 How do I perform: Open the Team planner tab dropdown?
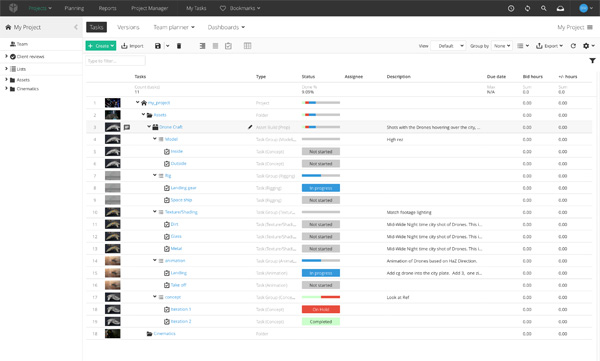tap(174, 27)
